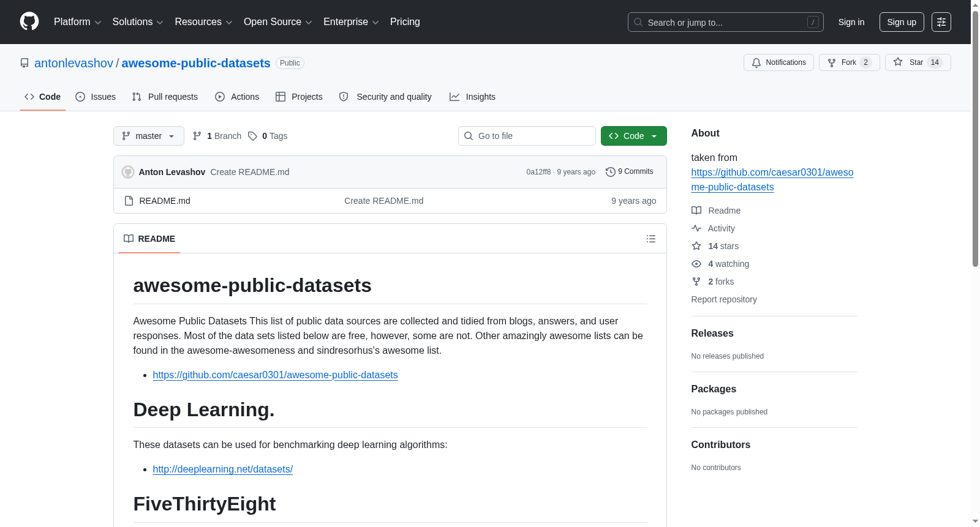Viewport: 980px width, 527px height.
Task: Open the Activity link
Action: coord(714,228)
